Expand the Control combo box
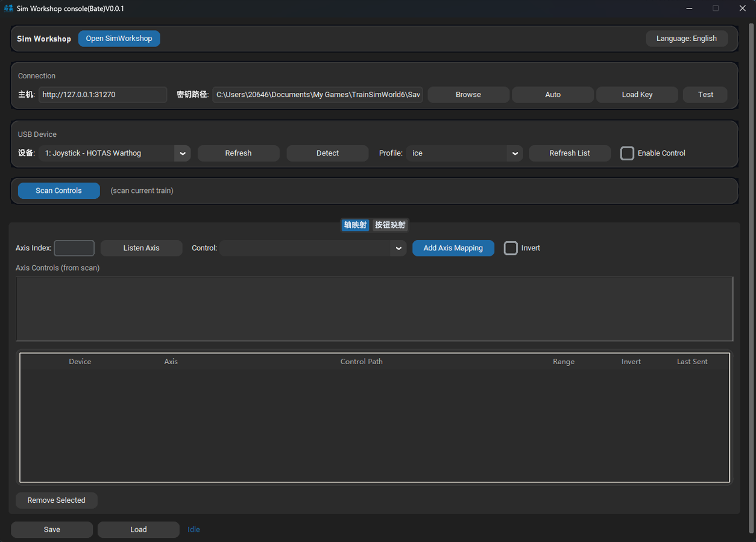756x542 pixels. pos(398,248)
